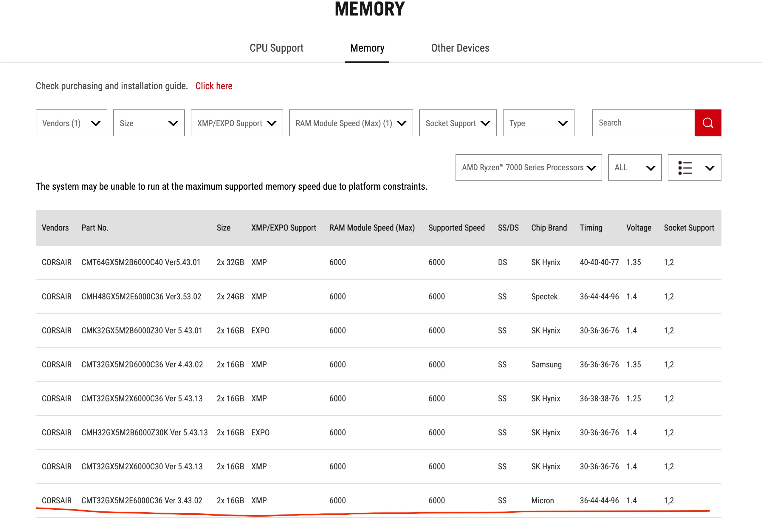This screenshot has height=532, width=762.
Task: Open the XMP/EXPO Support filter dropdown
Action: click(x=237, y=123)
